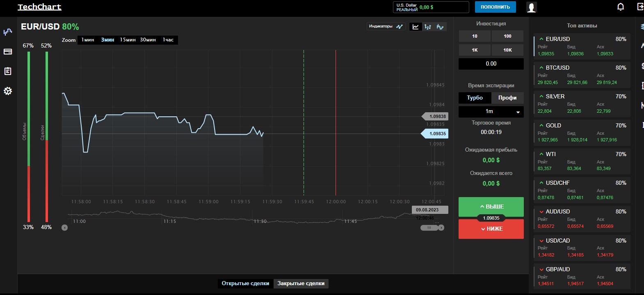The width and height of the screenshot is (644, 295).
Task: Switch to the Профи expiration tab
Action: click(507, 98)
